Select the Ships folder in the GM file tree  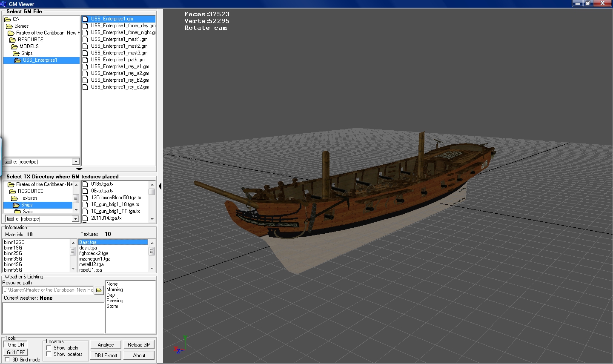[x=27, y=53]
